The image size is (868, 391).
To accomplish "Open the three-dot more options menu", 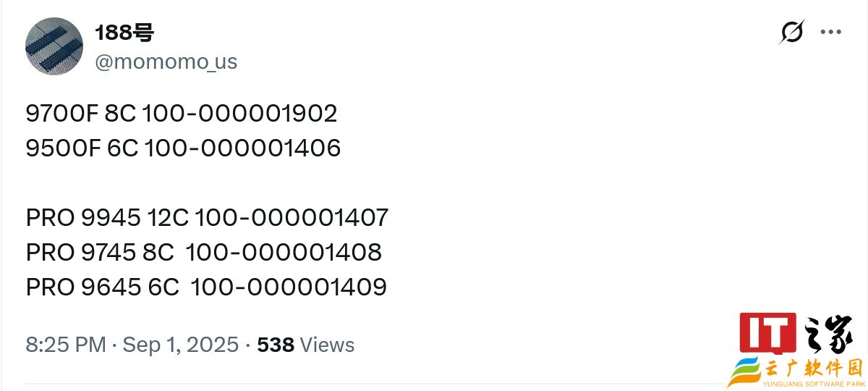I will (830, 32).
